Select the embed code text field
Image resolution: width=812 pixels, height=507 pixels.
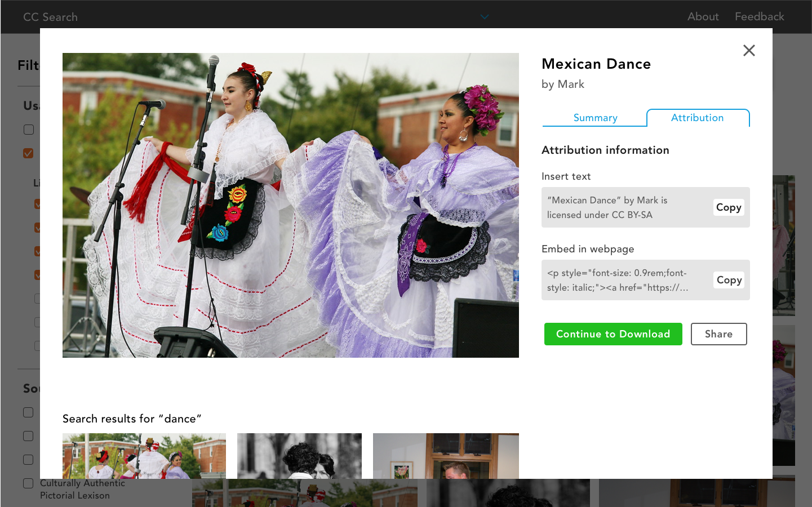[620, 280]
